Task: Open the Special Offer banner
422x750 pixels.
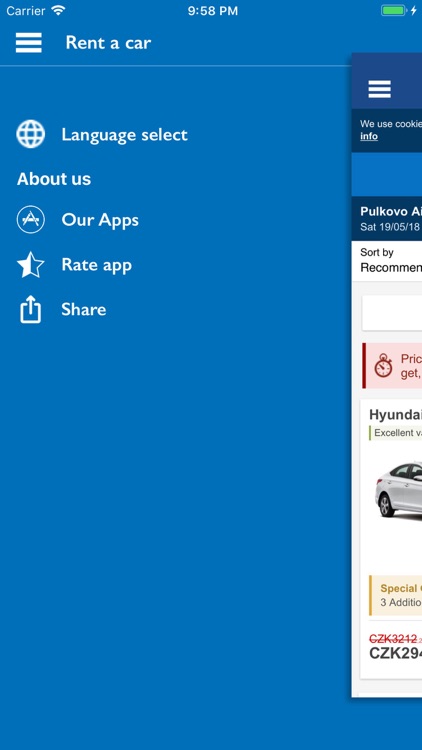Action: pyautogui.click(x=395, y=595)
